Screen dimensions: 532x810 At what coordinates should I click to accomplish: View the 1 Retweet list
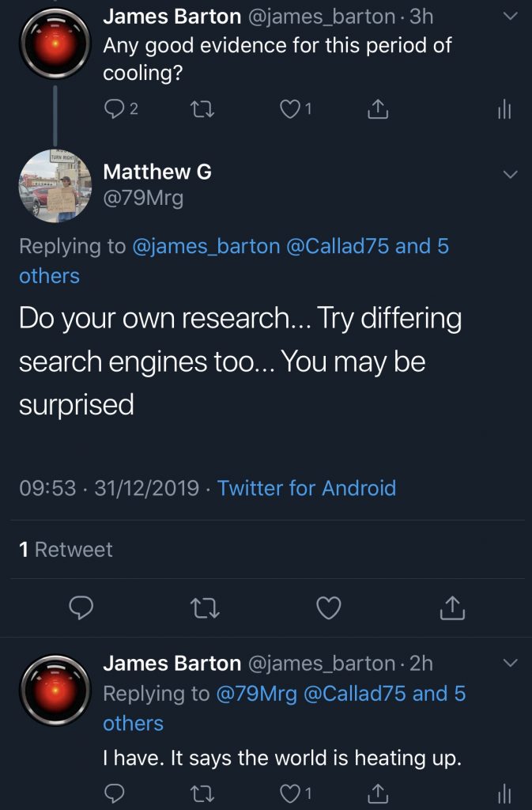pyautogui.click(x=66, y=549)
